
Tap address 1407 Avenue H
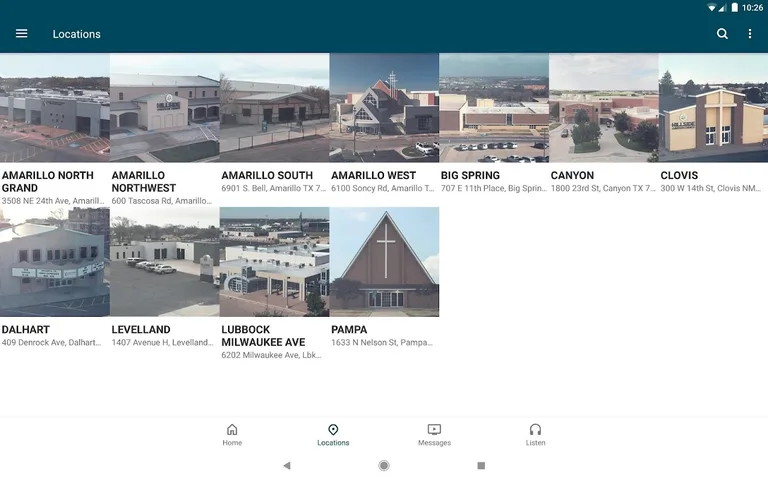tap(163, 342)
